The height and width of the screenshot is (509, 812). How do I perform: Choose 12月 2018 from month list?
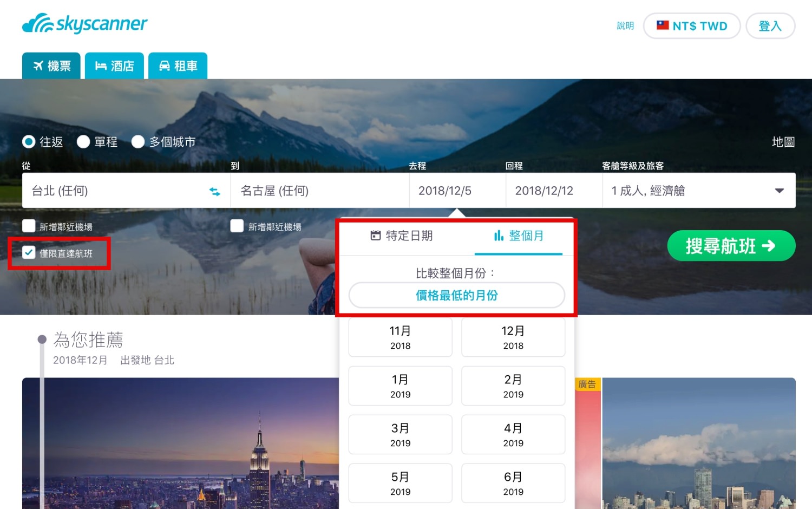pos(513,337)
